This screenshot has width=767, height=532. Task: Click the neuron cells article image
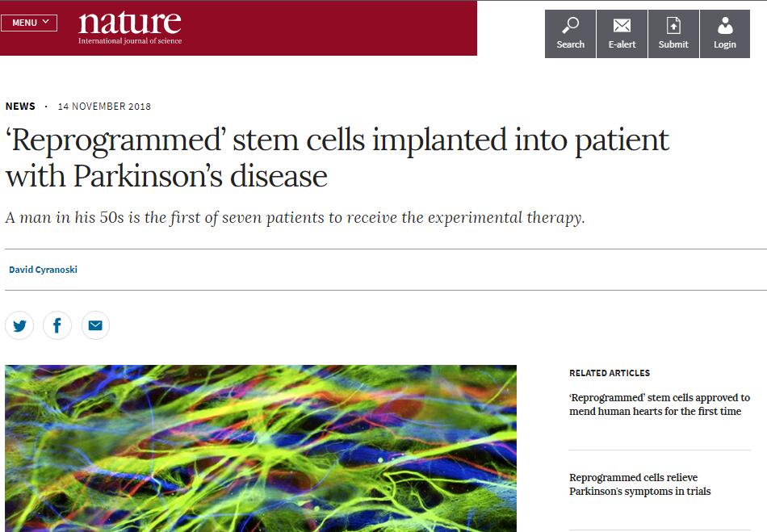[x=260, y=448]
